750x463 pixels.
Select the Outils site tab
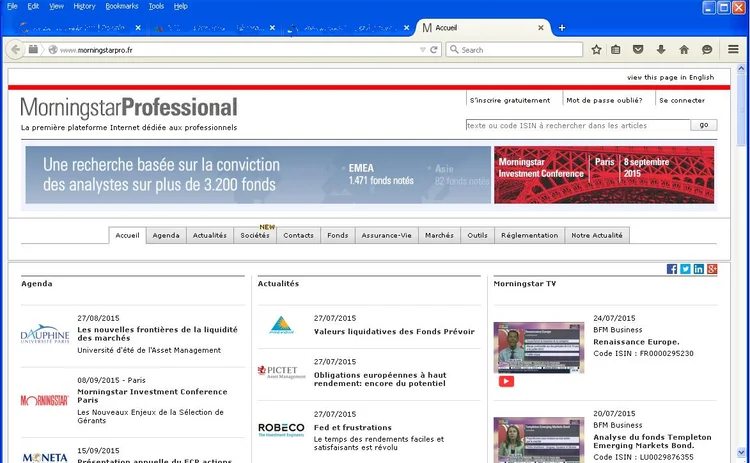(477, 235)
